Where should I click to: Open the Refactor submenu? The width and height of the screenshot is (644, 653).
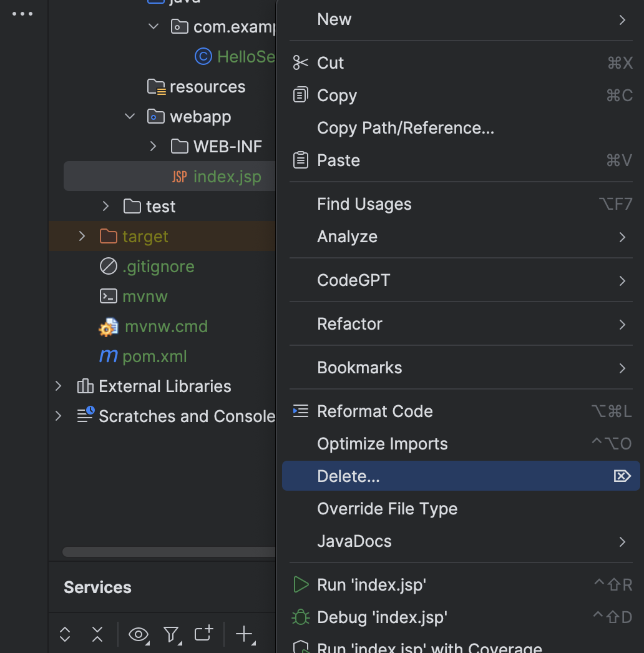click(348, 323)
